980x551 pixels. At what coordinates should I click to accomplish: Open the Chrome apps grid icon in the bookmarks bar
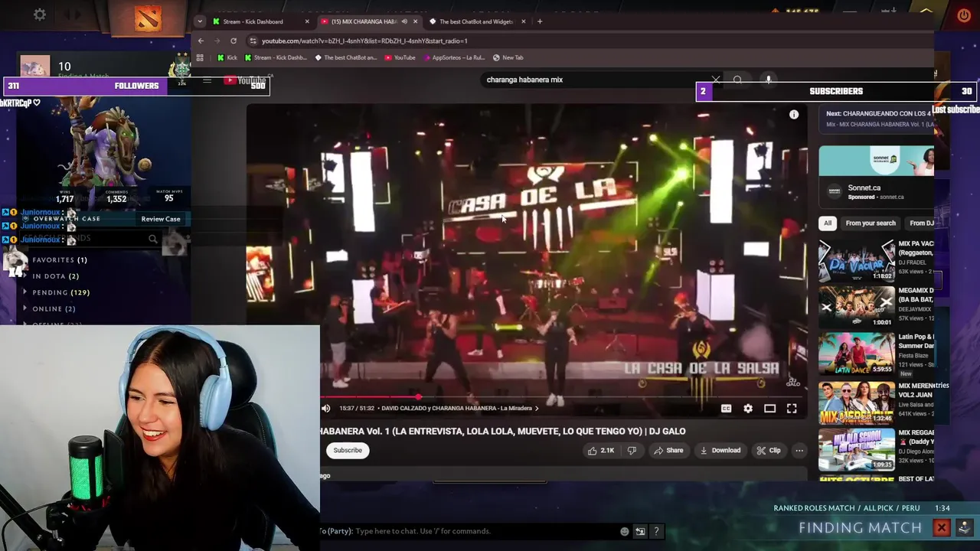click(x=200, y=57)
